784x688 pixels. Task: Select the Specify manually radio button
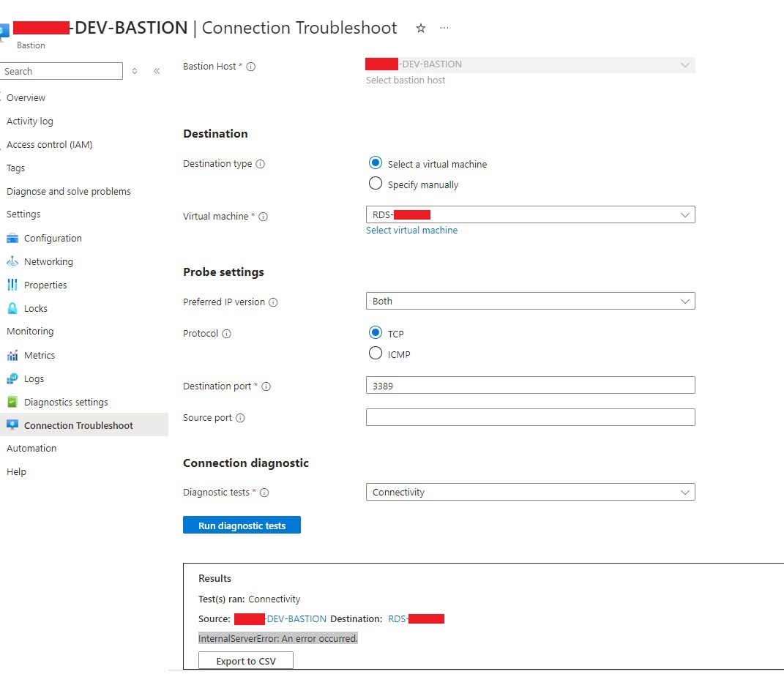point(376,184)
